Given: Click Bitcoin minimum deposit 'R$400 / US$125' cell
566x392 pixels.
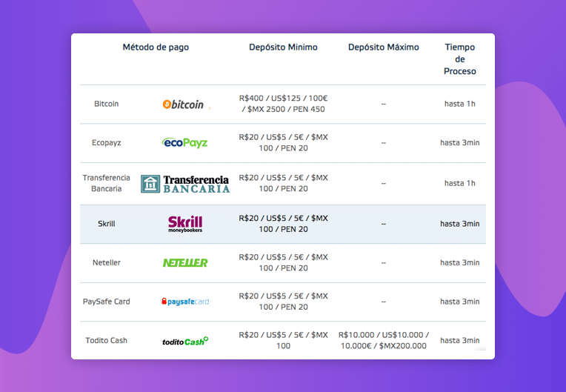Looking at the screenshot, I should pos(283,104).
